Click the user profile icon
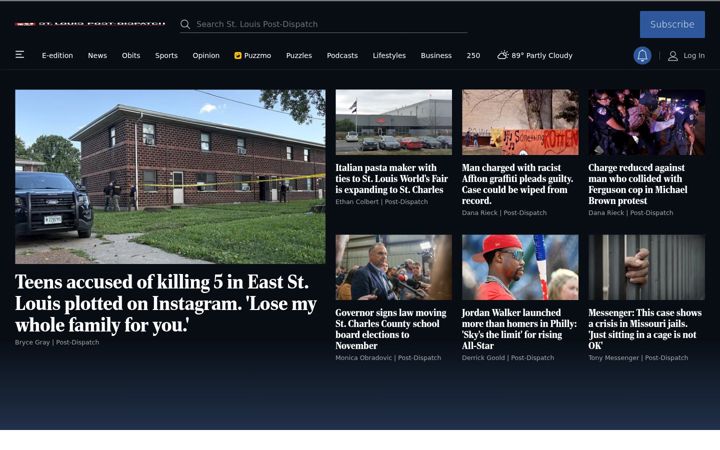The width and height of the screenshot is (720, 450). click(x=673, y=56)
